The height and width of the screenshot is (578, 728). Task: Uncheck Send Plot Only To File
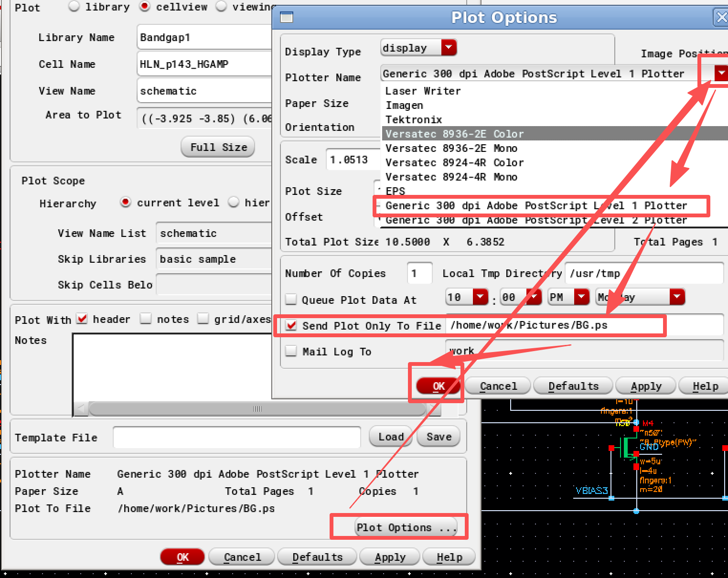291,325
